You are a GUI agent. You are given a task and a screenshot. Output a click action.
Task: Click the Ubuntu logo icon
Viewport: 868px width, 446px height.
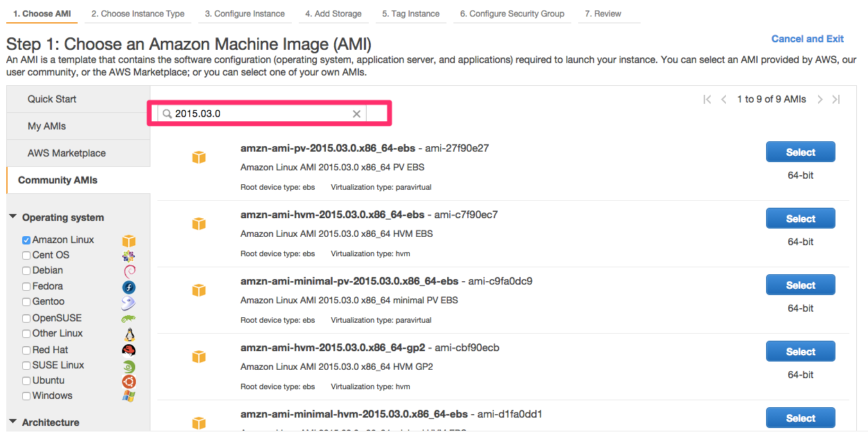(x=128, y=381)
